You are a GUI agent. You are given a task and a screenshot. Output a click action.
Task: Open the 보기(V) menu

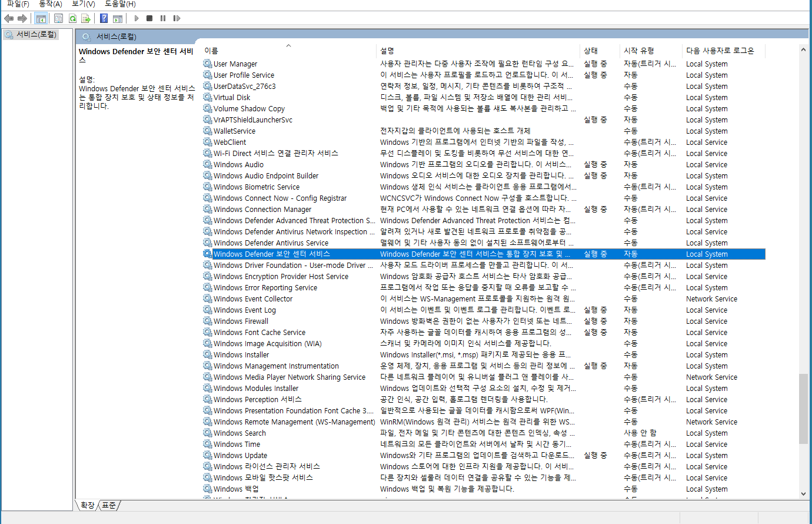click(x=83, y=4)
